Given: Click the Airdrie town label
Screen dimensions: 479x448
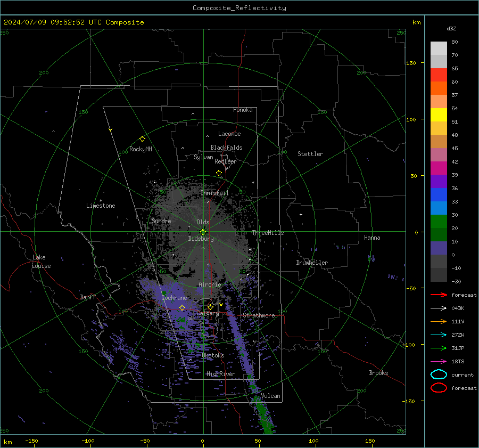Looking at the screenshot, I should point(210,284).
